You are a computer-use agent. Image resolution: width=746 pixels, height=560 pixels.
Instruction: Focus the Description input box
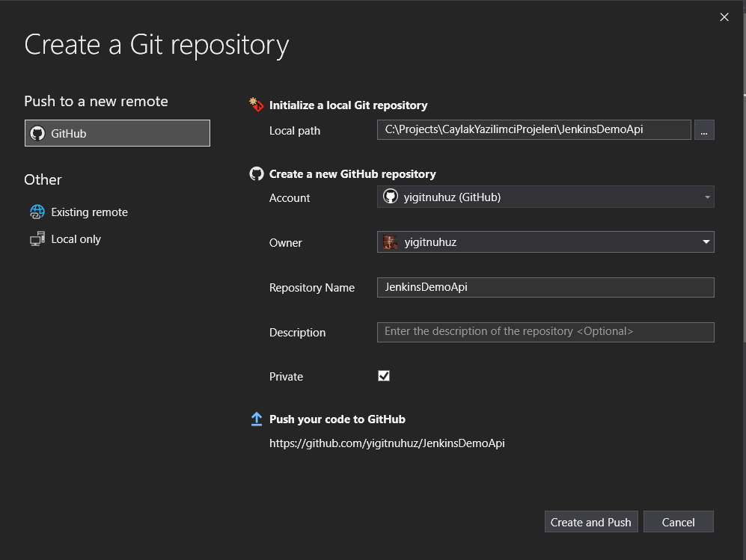[545, 332]
